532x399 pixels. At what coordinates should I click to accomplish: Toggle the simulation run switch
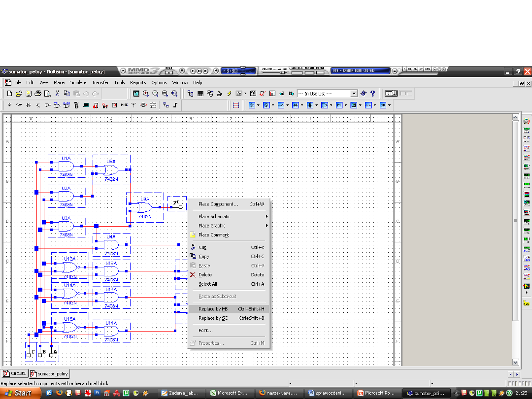[x=392, y=93]
